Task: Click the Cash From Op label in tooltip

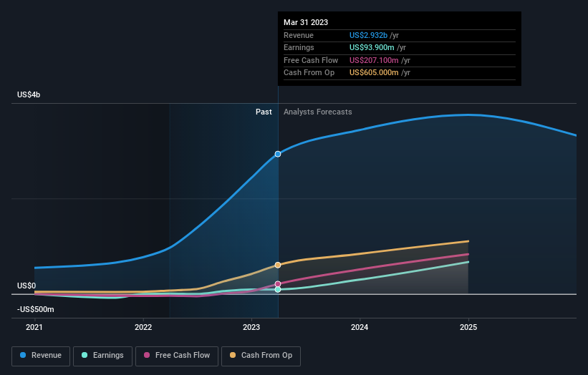Action: [309, 73]
